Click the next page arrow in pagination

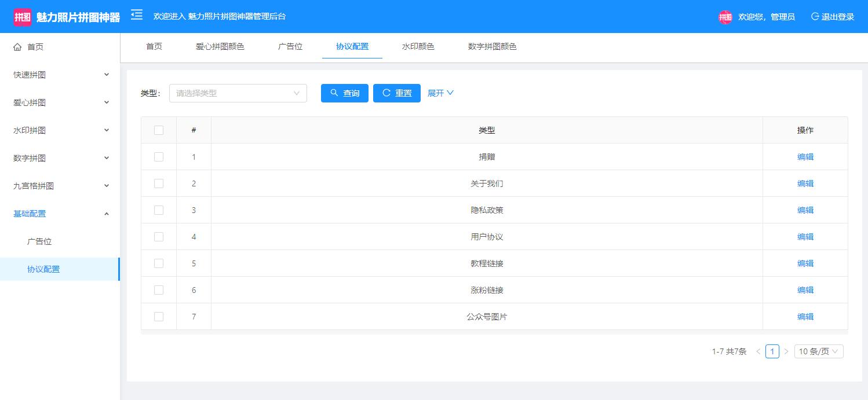(x=786, y=351)
